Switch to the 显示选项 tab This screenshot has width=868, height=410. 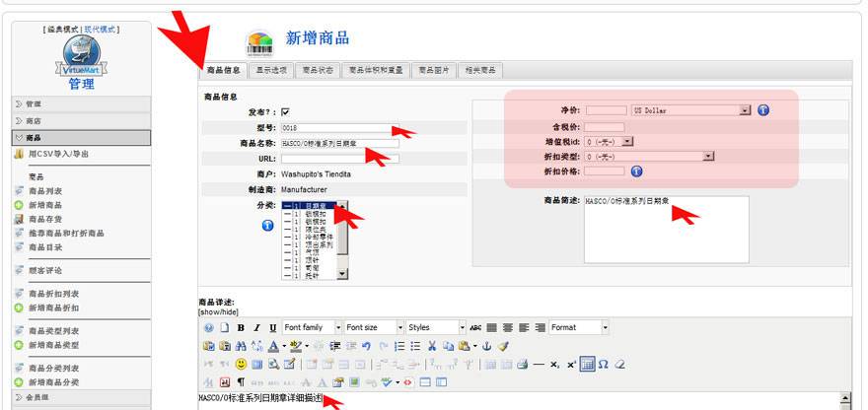[270, 71]
